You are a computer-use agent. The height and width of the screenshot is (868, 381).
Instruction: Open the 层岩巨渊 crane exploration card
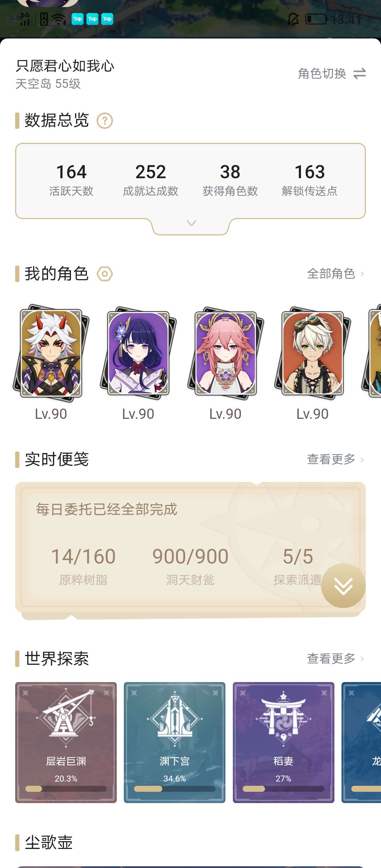[66, 742]
